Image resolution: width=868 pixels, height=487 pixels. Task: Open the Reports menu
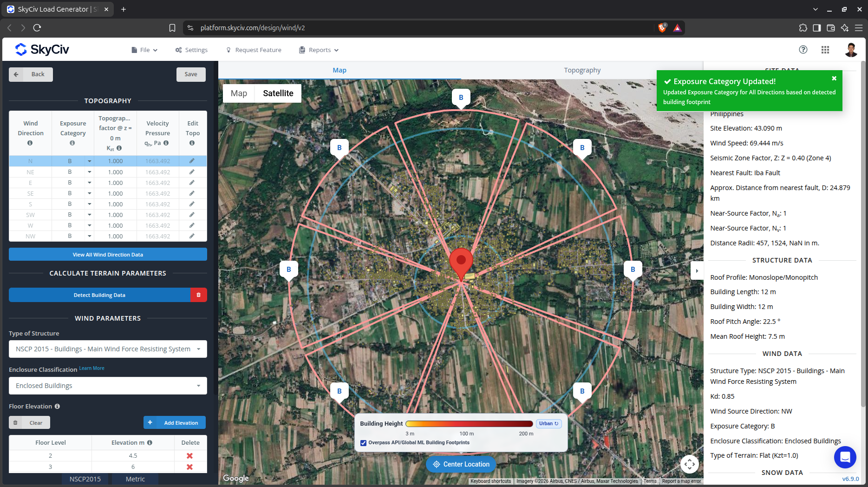coord(319,50)
